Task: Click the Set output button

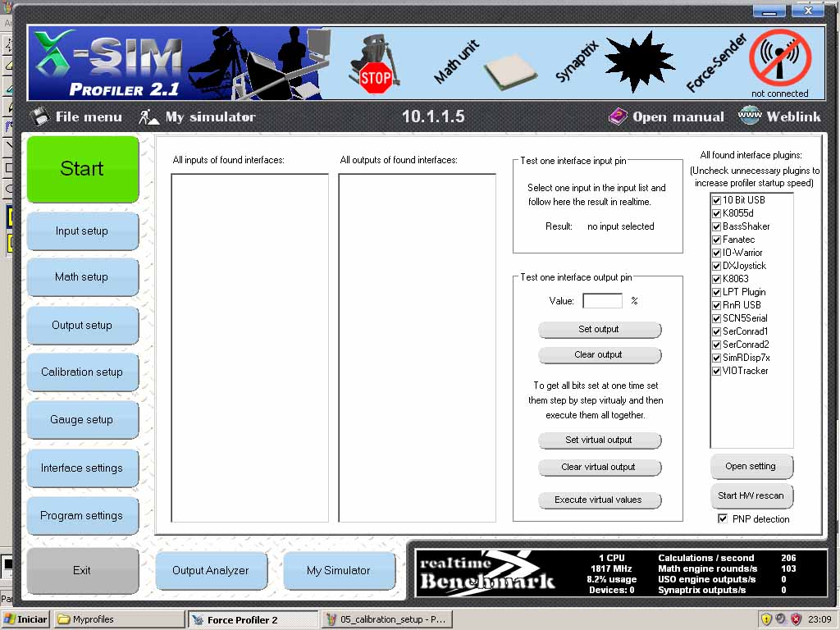Action: click(600, 330)
